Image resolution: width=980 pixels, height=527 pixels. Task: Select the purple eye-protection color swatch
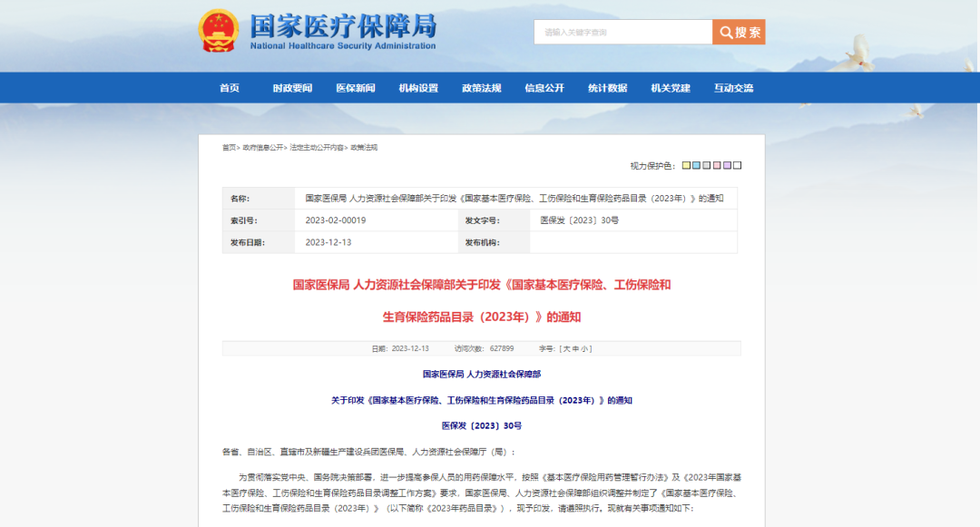(727, 165)
